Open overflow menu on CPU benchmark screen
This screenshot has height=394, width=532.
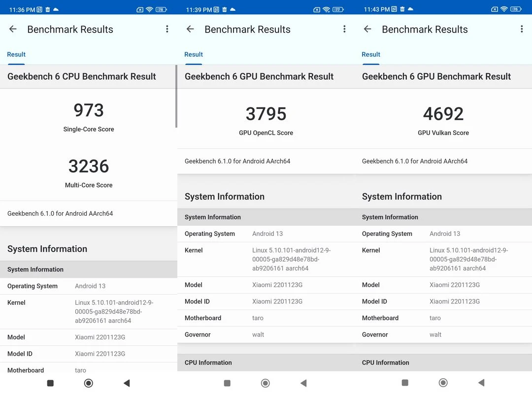pos(167,29)
